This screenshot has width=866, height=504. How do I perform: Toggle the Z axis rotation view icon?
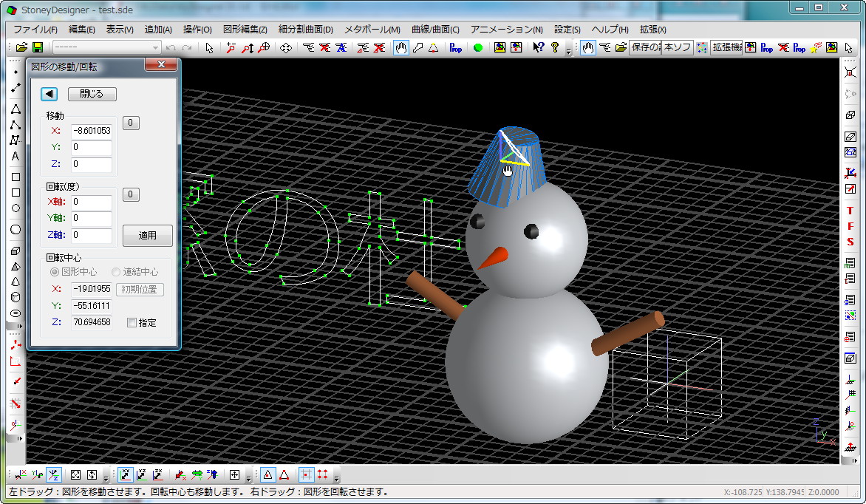click(x=54, y=474)
